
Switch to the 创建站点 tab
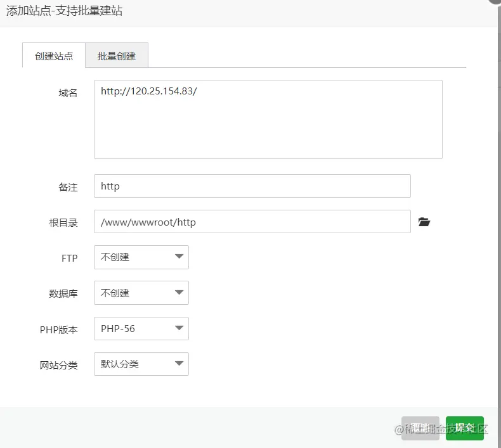point(54,56)
